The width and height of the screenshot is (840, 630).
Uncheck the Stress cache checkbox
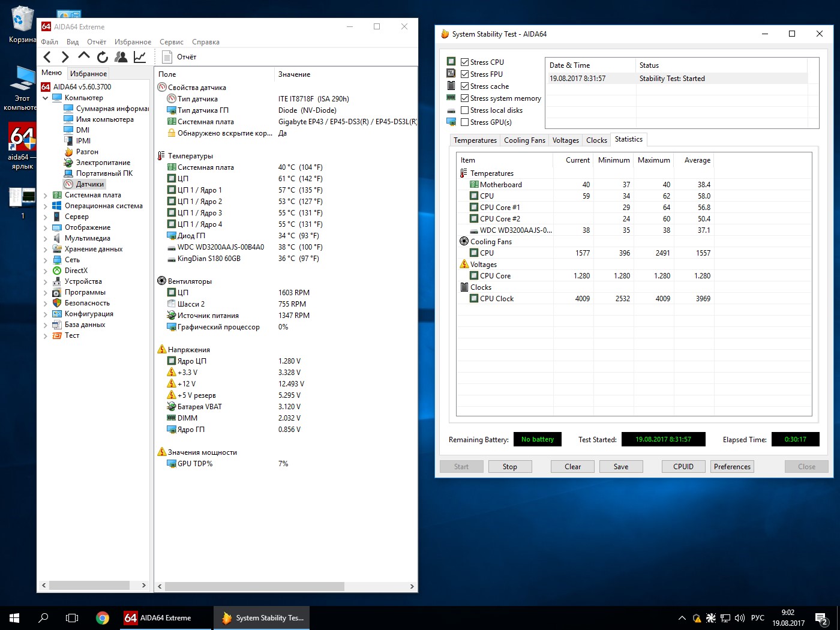click(x=464, y=86)
